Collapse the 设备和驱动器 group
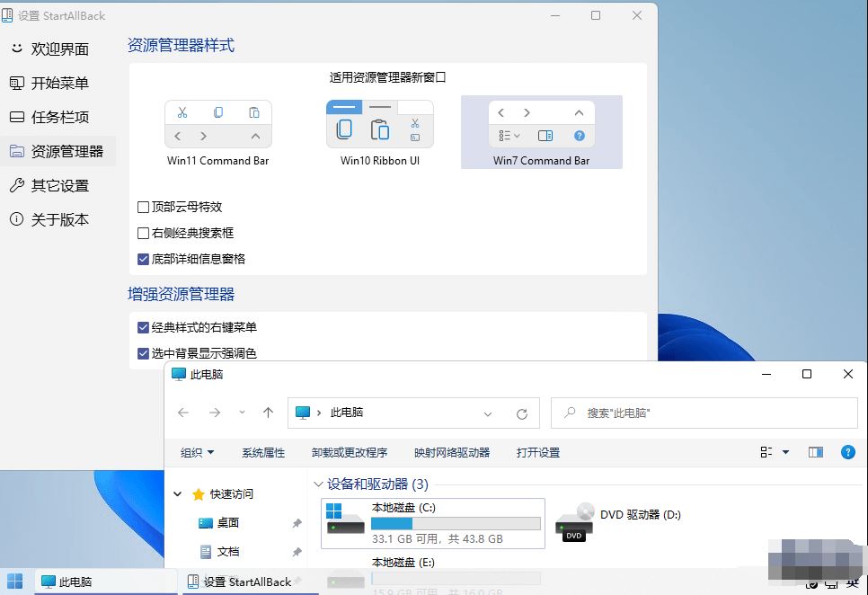 [x=318, y=484]
